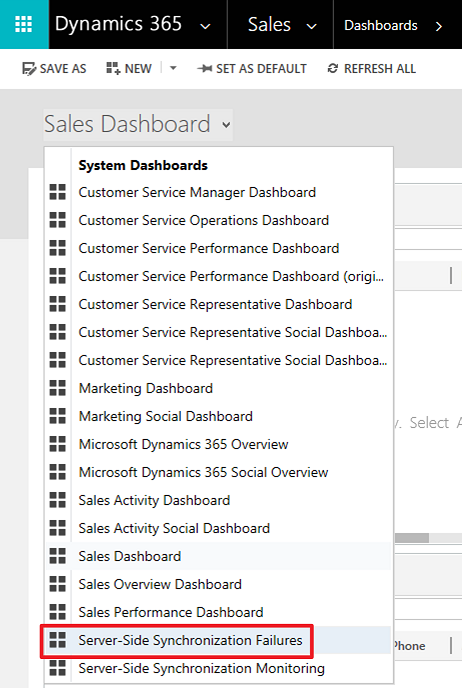Open the dropdown arrow beside New
The height and width of the screenshot is (688, 462).
click(x=173, y=68)
